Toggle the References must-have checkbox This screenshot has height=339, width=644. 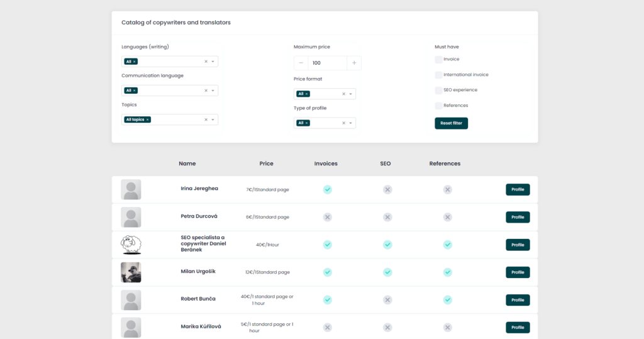(x=438, y=106)
